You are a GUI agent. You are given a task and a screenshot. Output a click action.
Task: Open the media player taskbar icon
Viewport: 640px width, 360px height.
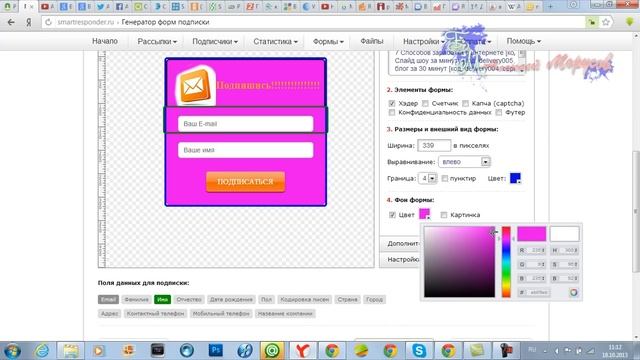(x=98, y=351)
